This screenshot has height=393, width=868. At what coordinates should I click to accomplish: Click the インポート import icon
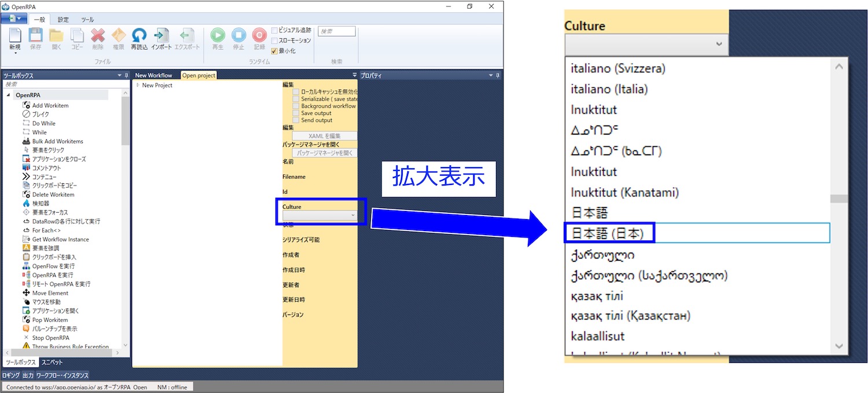click(161, 35)
